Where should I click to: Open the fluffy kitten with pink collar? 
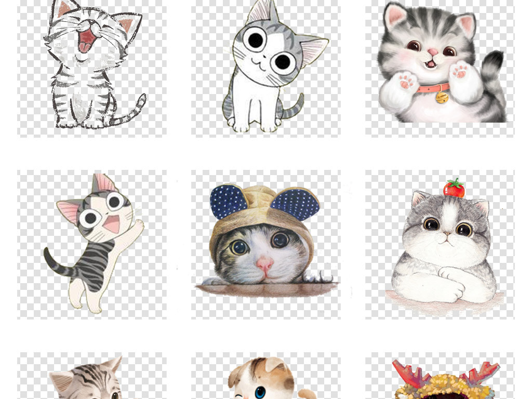tap(440, 65)
